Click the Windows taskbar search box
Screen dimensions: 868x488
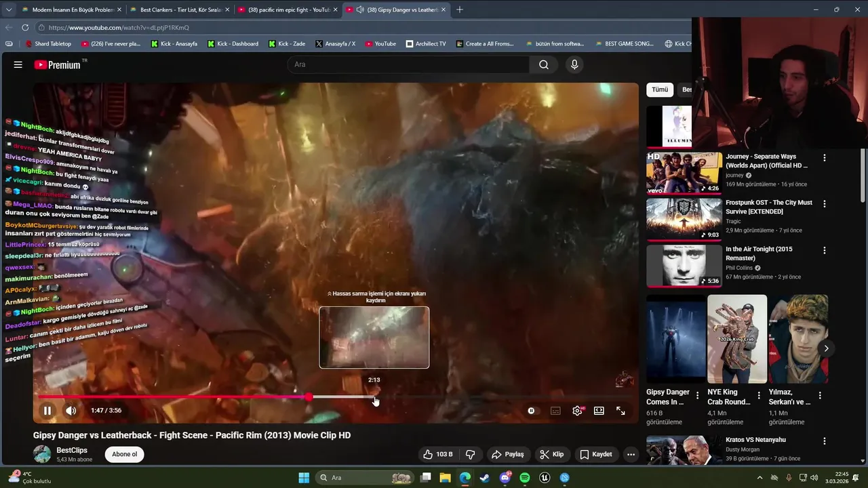click(365, 478)
